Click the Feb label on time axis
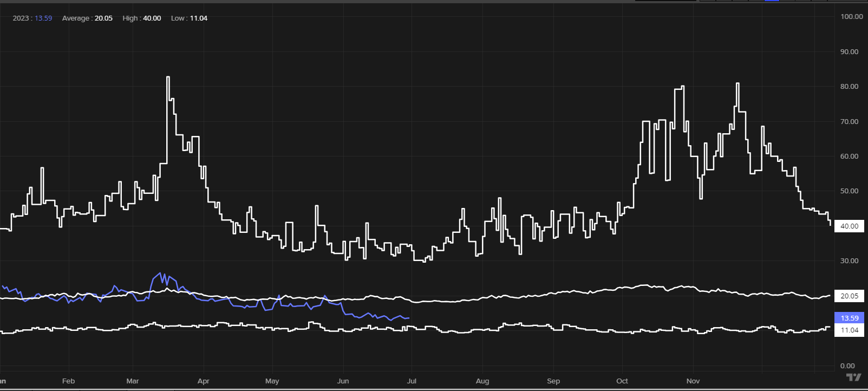This screenshot has width=868, height=391. [x=68, y=381]
